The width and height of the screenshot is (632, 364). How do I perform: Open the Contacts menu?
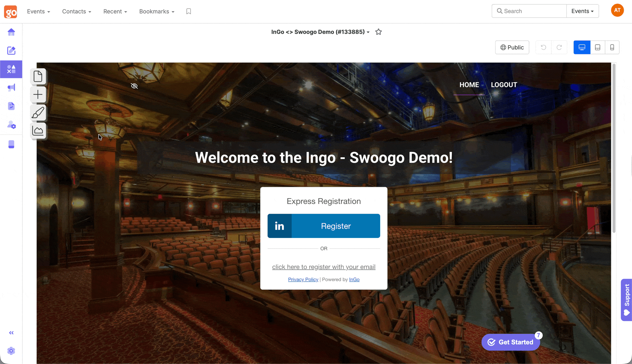coord(76,11)
